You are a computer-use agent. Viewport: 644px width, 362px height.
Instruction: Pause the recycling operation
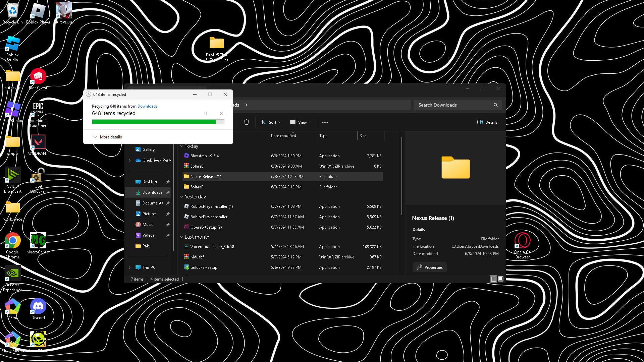206,114
